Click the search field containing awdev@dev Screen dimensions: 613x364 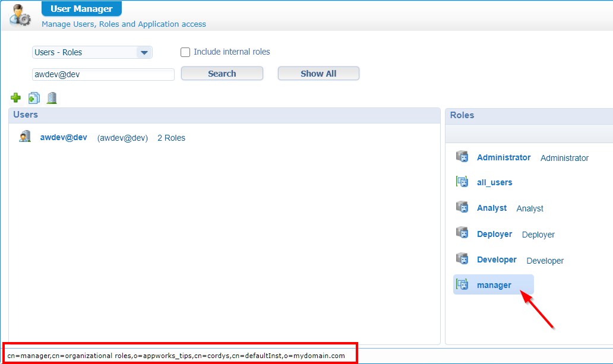pyautogui.click(x=103, y=74)
